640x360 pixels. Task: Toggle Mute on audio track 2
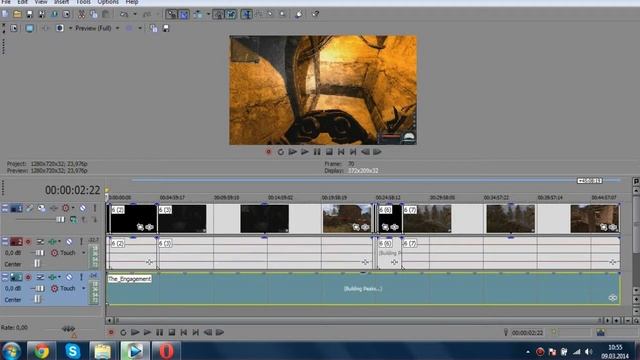[x=69, y=242]
